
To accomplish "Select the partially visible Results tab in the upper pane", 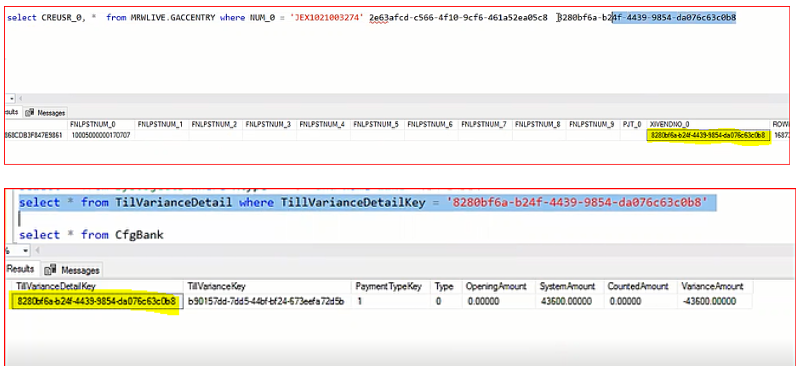I will point(12,113).
